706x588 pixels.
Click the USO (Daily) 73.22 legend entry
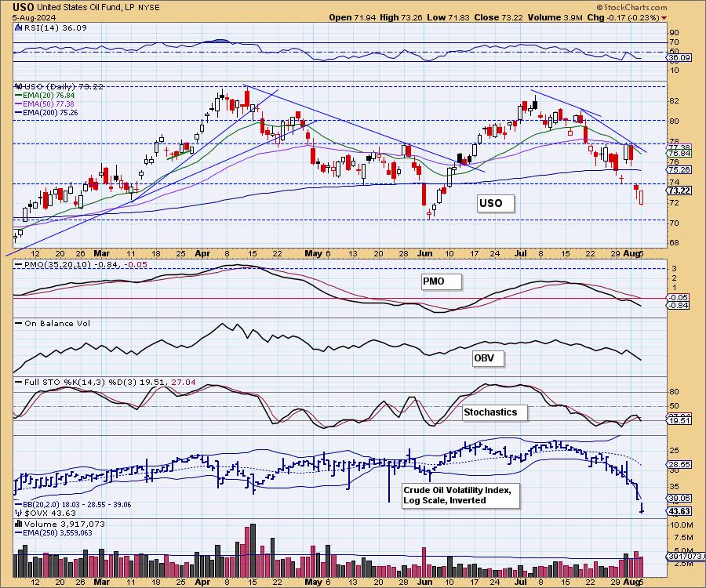coord(64,86)
